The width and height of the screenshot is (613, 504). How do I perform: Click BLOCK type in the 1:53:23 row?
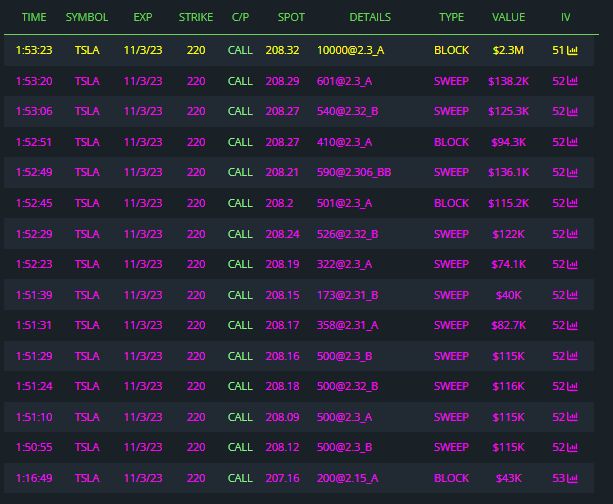click(451, 50)
